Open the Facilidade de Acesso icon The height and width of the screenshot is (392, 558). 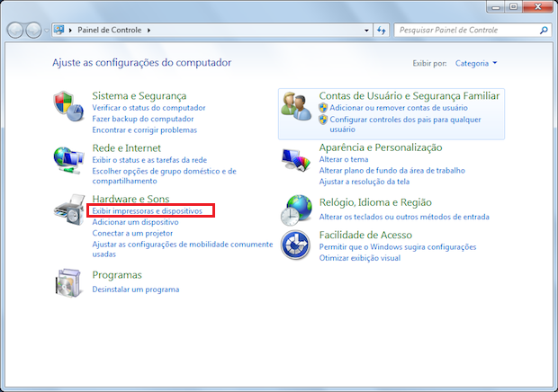pos(295,245)
